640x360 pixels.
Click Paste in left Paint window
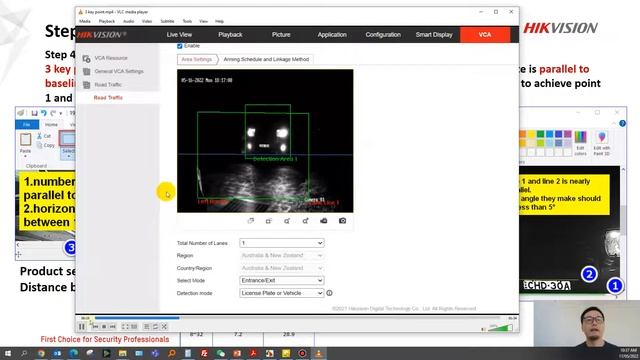(x=25, y=144)
